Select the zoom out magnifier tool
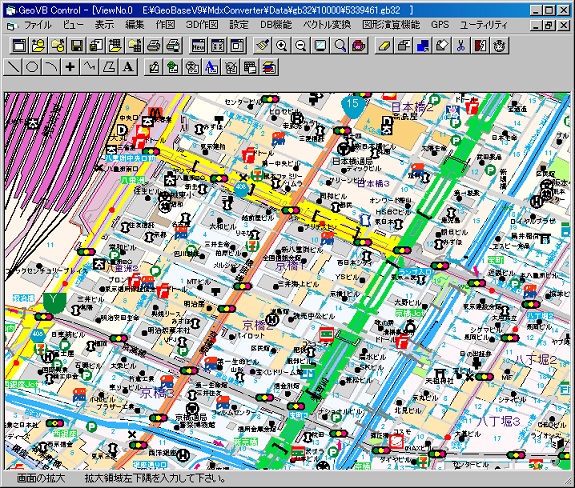Screen dimensions: 575x488 coord(301,46)
